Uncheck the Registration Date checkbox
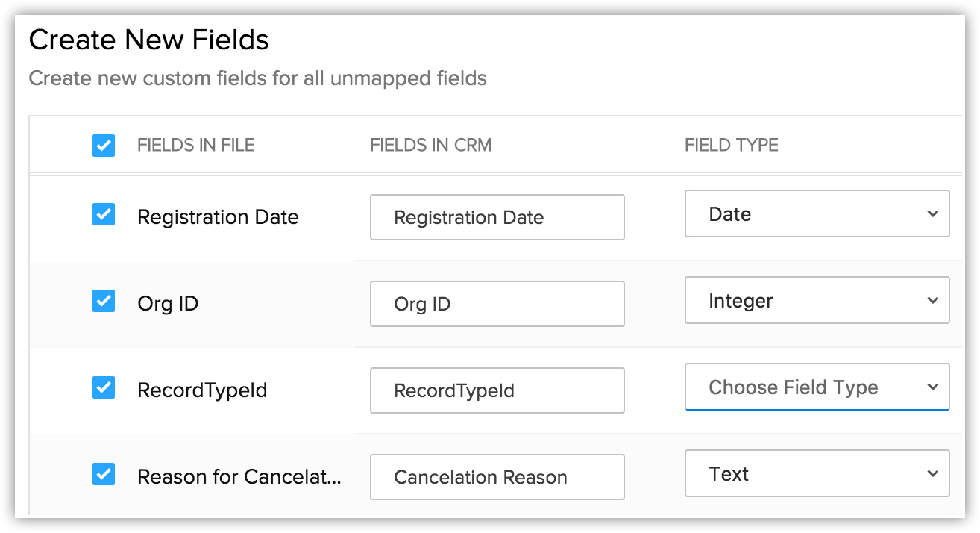980x533 pixels. [104, 215]
